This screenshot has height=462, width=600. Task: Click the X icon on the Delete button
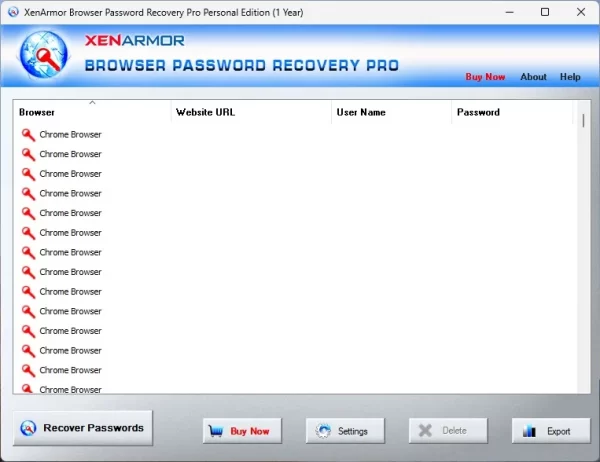[425, 431]
